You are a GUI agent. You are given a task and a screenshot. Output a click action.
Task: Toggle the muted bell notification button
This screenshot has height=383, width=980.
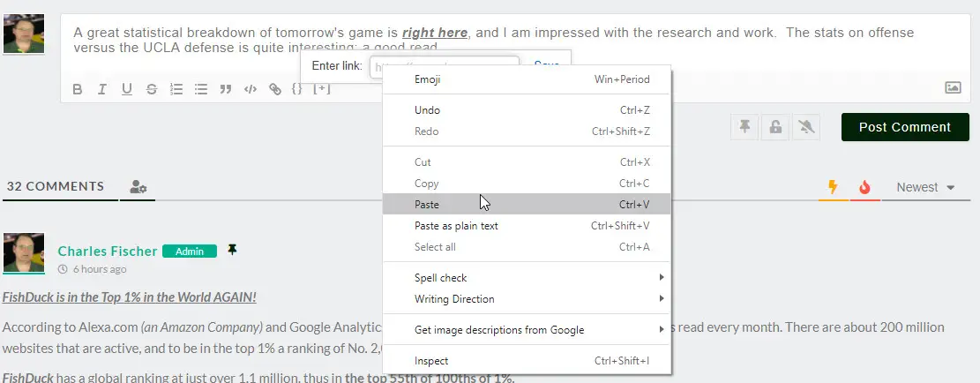click(805, 127)
